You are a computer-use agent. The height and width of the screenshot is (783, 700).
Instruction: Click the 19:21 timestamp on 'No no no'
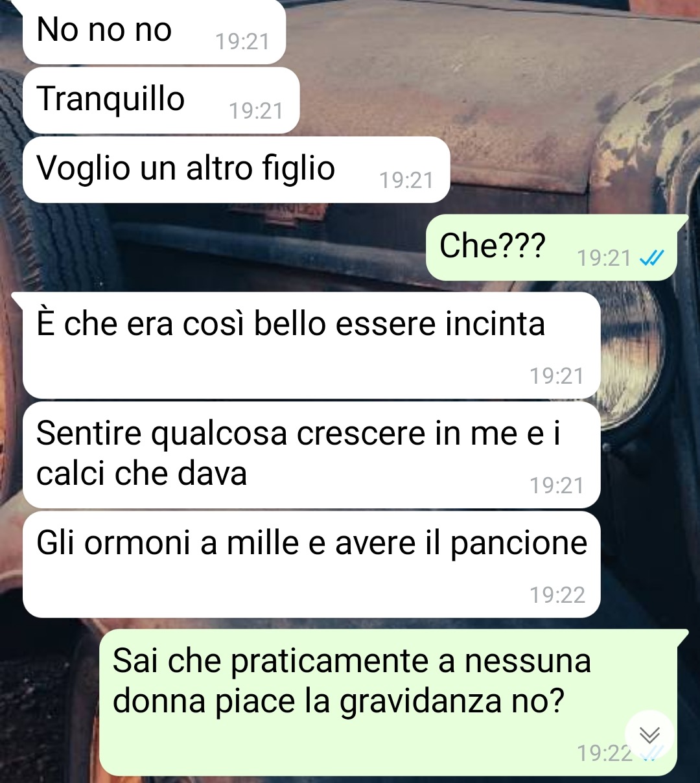pos(242,42)
